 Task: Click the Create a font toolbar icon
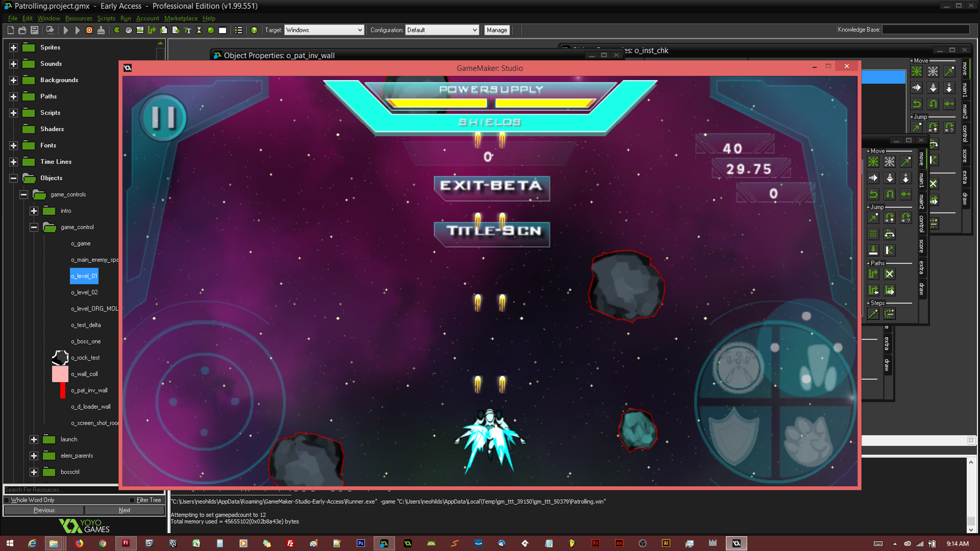click(x=187, y=30)
